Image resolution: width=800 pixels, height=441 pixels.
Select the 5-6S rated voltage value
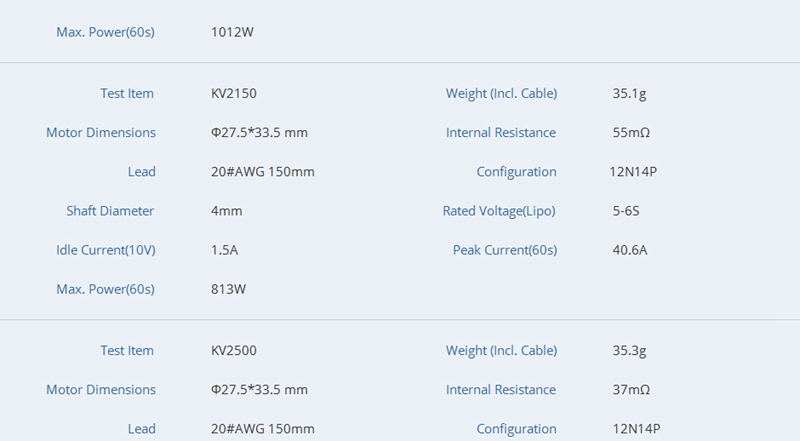627,211
